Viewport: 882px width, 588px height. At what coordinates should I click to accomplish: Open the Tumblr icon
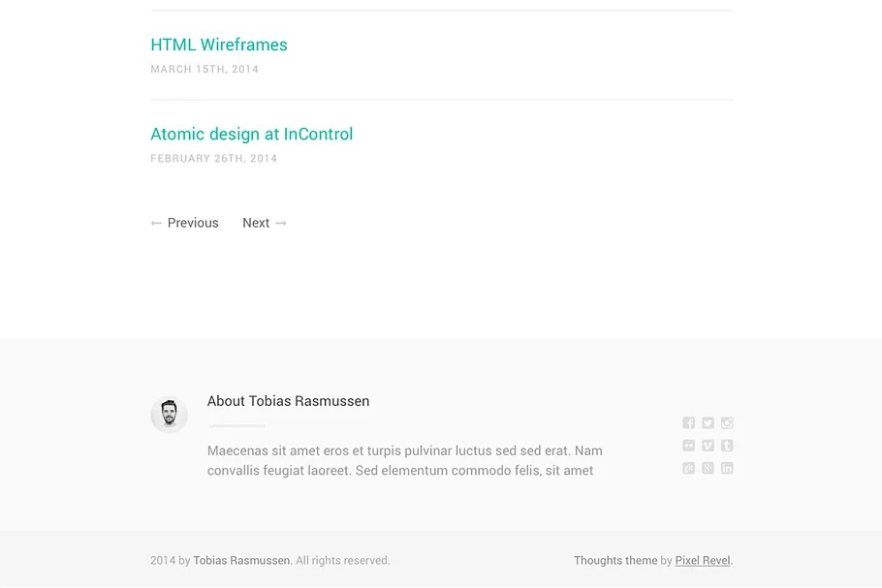pos(727,446)
